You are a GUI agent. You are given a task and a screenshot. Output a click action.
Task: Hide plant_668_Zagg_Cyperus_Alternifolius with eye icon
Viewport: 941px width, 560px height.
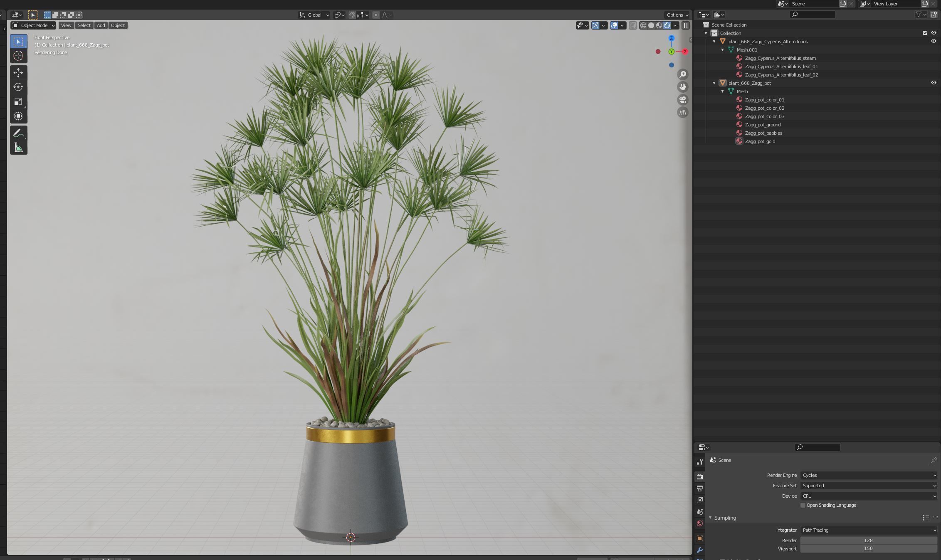pos(934,41)
